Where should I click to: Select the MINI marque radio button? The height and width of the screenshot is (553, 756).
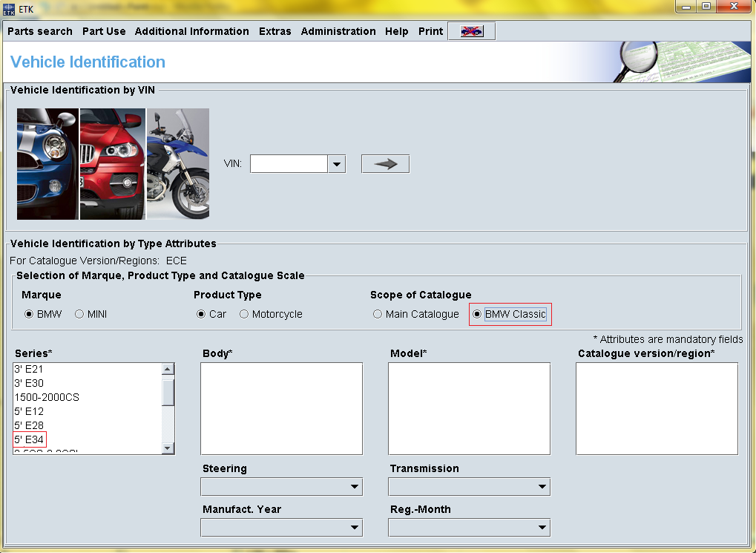79,314
